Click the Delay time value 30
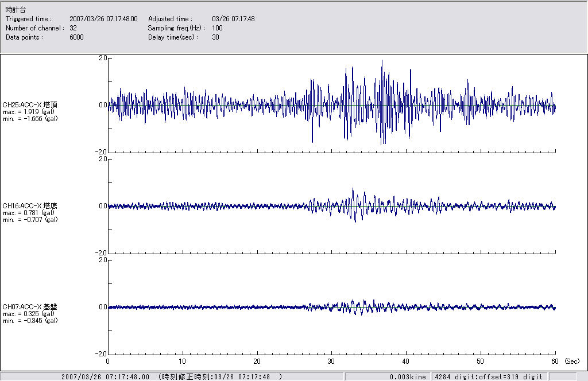This screenshot has width=588, height=381. pyautogui.click(x=215, y=37)
